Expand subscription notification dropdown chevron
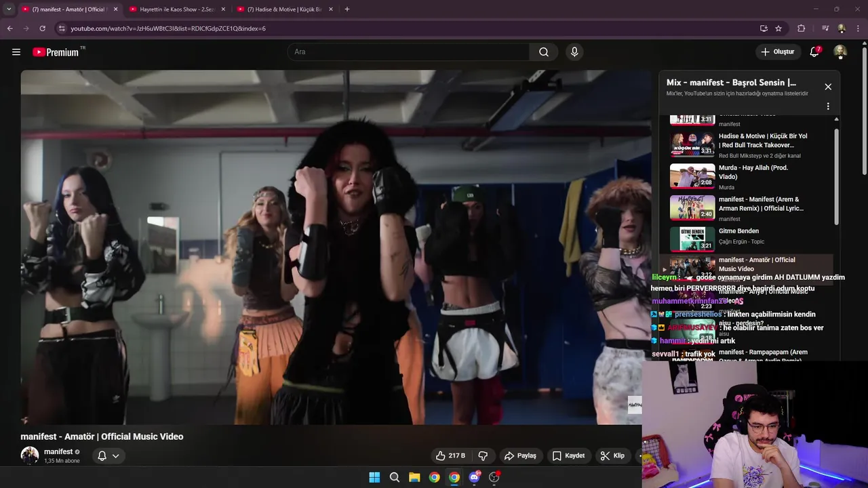Screen dimensions: 868x488 tap(116, 456)
